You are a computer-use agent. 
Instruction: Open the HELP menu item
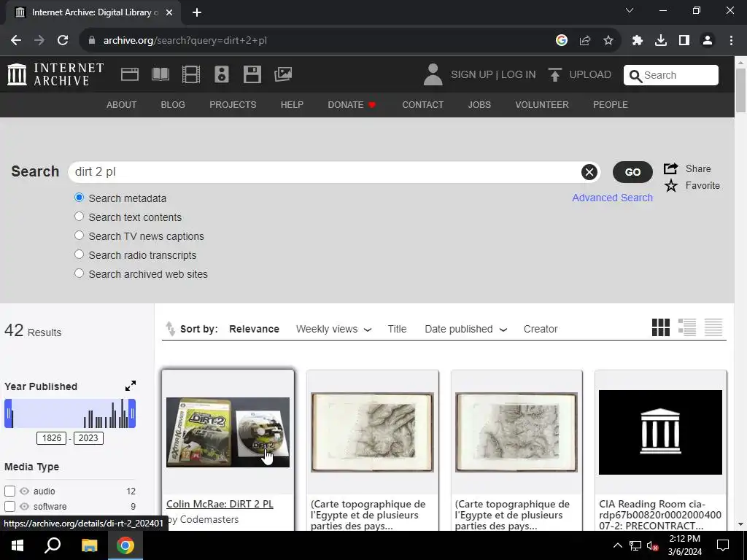[292, 105]
